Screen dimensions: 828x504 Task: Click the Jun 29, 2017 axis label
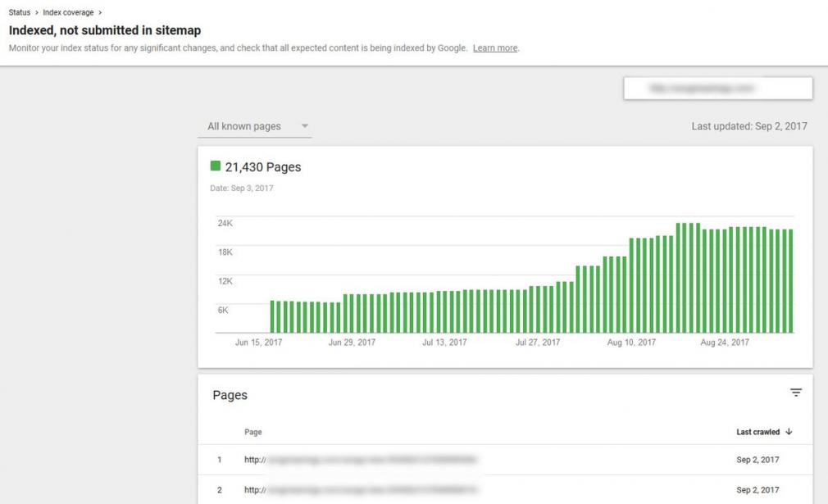(x=352, y=343)
